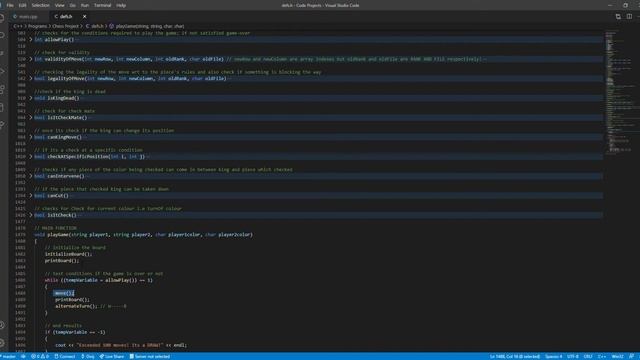The image size is (640, 360).
Task: Click the Programs breadcrumb
Action: click(x=38, y=26)
